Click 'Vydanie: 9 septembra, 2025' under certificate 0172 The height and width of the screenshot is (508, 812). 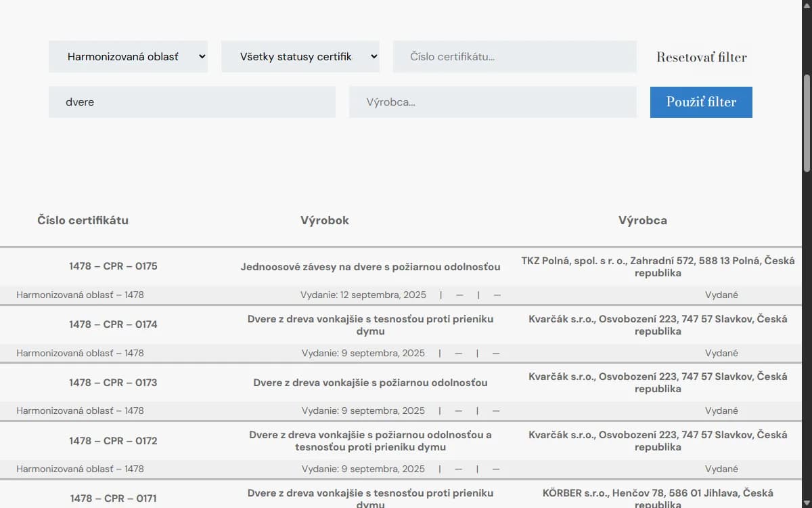coord(363,469)
